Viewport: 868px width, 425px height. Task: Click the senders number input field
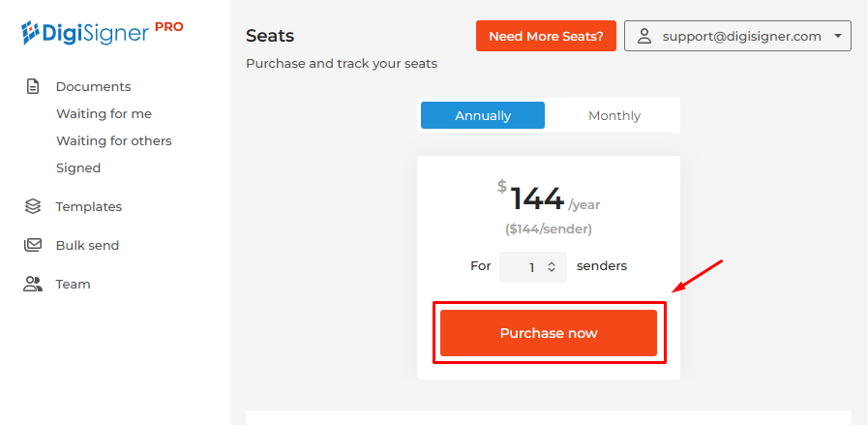tap(527, 266)
